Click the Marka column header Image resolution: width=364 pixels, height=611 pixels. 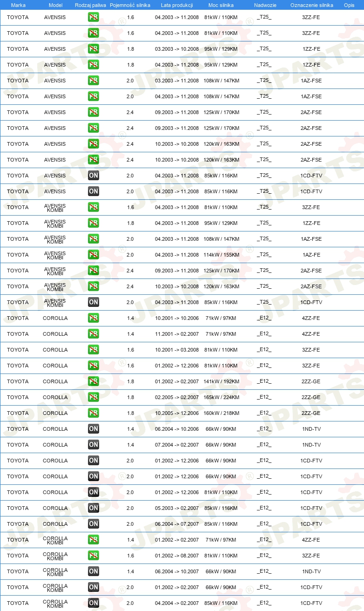click(18, 5)
